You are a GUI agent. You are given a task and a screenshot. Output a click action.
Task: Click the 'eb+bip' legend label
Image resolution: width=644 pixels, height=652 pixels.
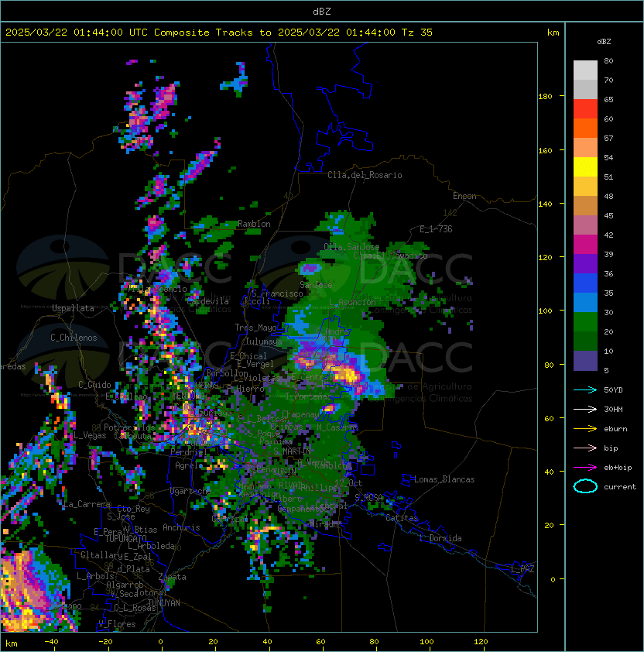[x=618, y=468]
